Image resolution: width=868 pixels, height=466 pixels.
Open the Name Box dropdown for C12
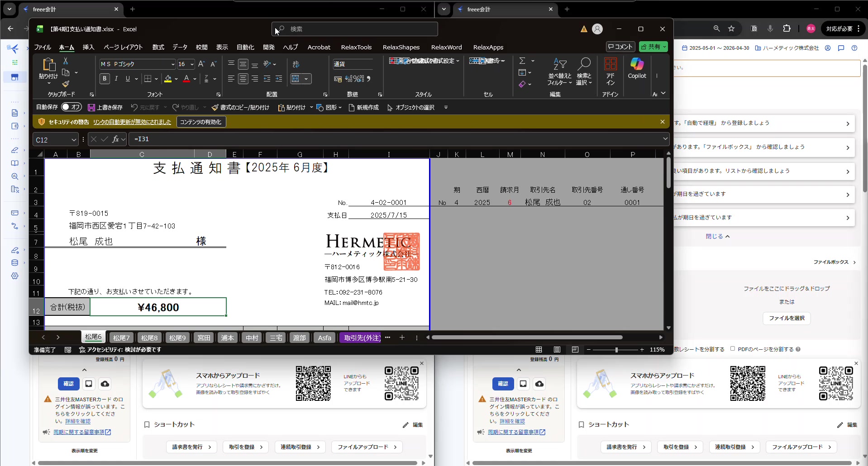point(73,140)
